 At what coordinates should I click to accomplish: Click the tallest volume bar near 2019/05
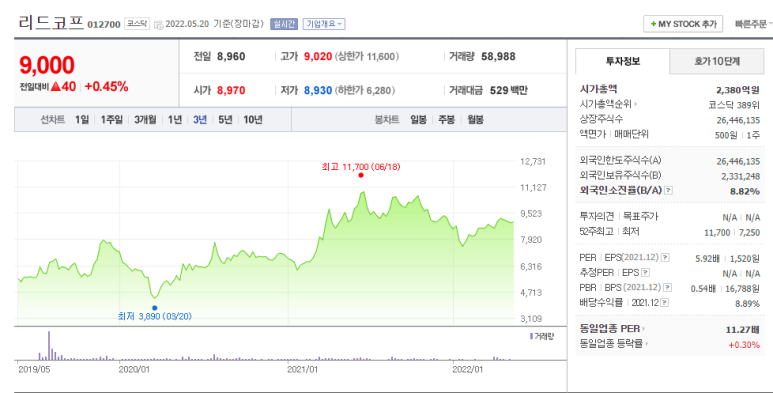point(49,346)
